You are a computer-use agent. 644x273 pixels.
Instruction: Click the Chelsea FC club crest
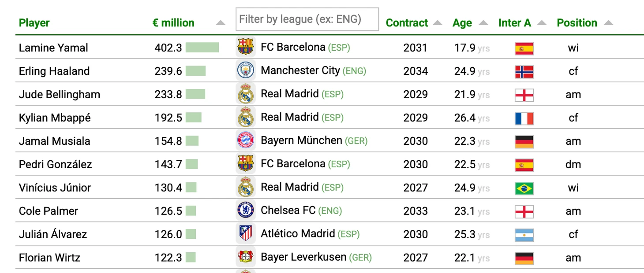[x=246, y=210]
